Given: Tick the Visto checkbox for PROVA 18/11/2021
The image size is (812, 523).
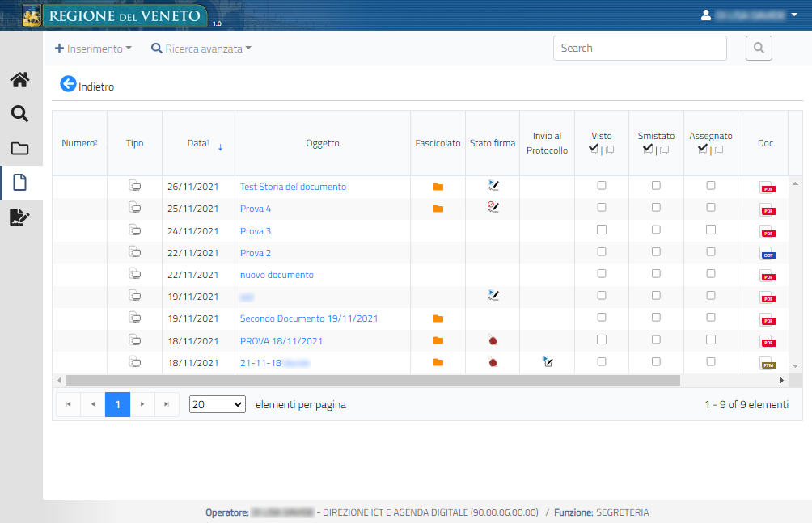Looking at the screenshot, I should (x=602, y=340).
